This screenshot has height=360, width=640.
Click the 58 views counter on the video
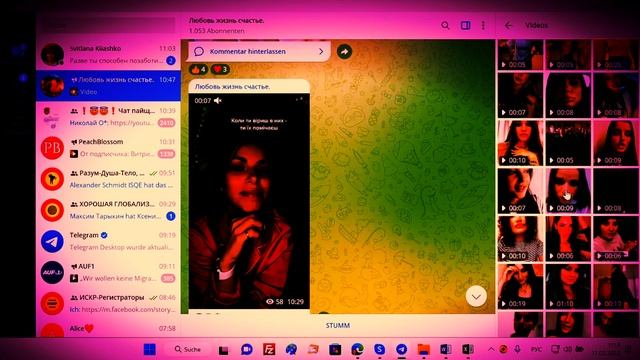(275, 302)
